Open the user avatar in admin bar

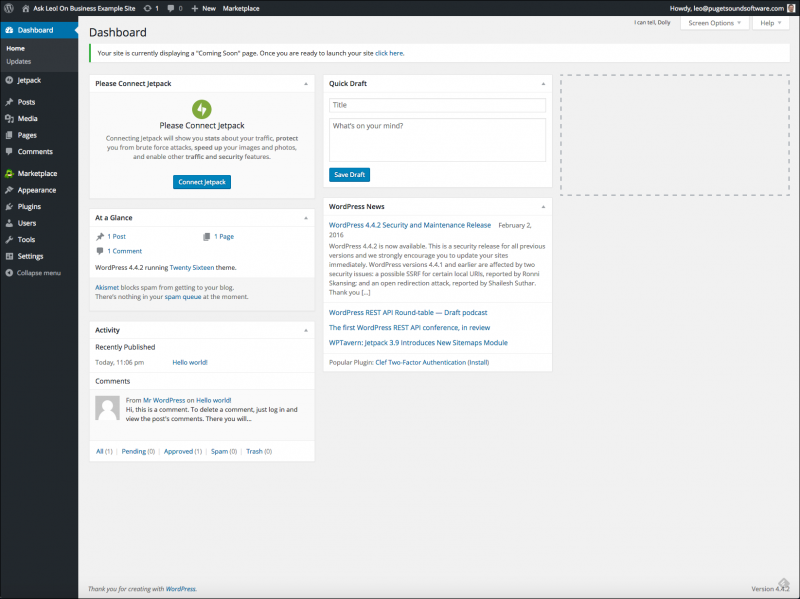pos(791,8)
